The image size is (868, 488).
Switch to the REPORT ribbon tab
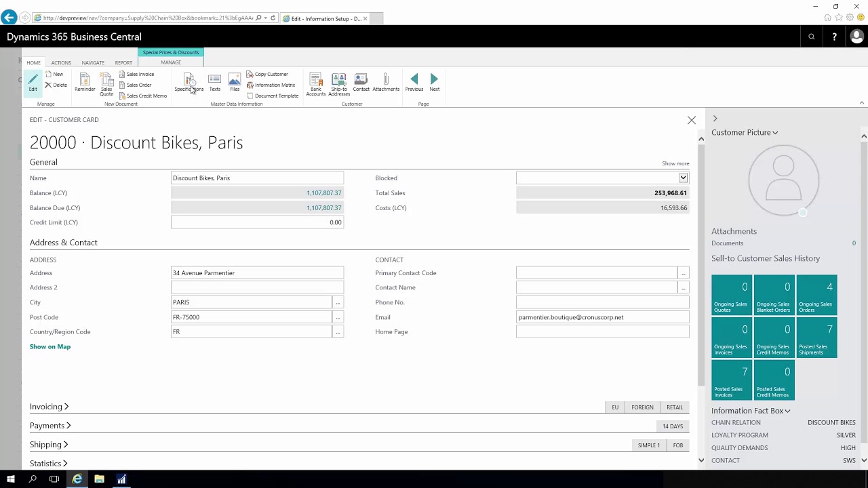pyautogui.click(x=123, y=62)
